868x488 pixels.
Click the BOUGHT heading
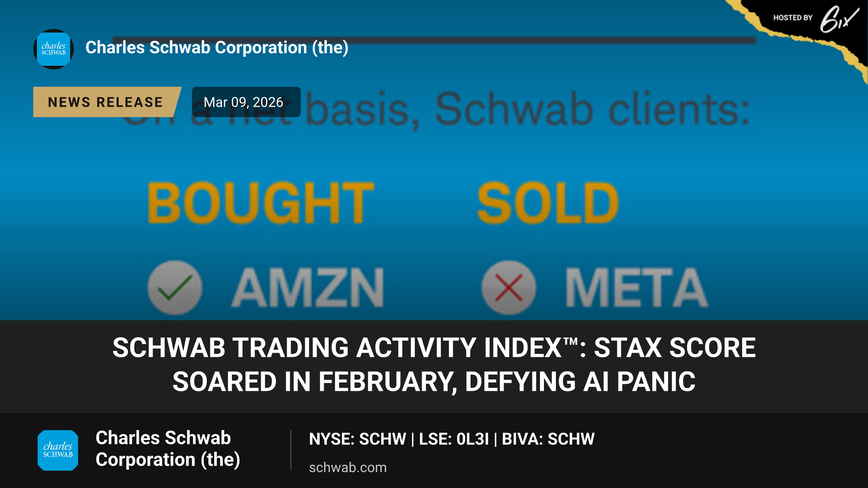coord(261,203)
